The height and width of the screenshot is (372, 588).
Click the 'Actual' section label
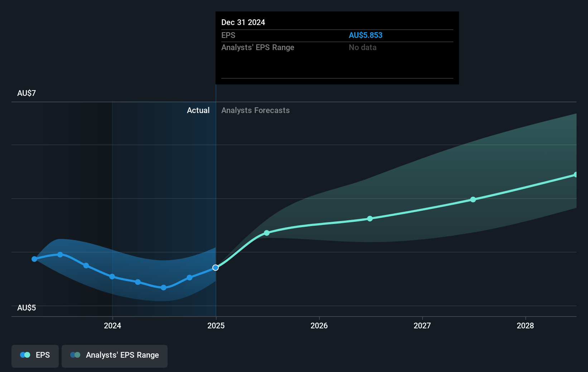(x=198, y=110)
